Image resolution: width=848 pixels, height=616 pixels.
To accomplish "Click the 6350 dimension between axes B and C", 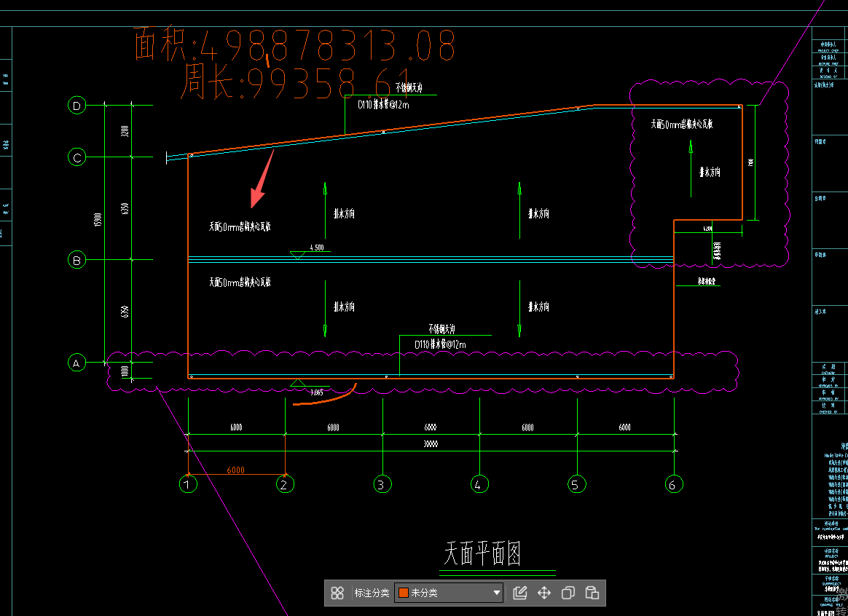I will coord(125,208).
